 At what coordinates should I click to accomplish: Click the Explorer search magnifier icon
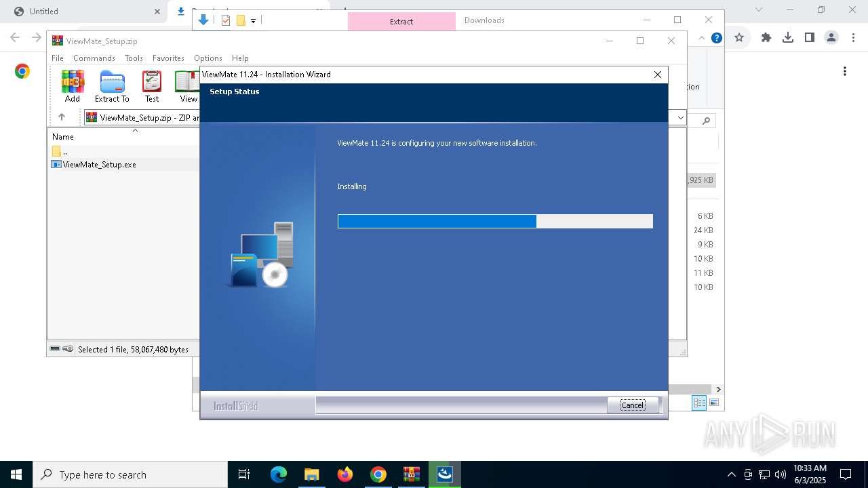click(x=706, y=121)
